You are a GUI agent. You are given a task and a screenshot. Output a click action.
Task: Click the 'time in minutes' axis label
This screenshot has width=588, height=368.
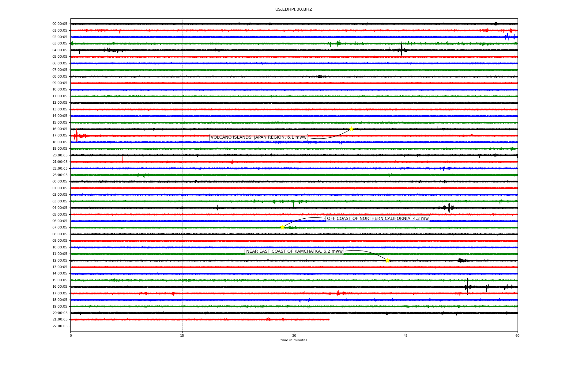[x=294, y=340]
